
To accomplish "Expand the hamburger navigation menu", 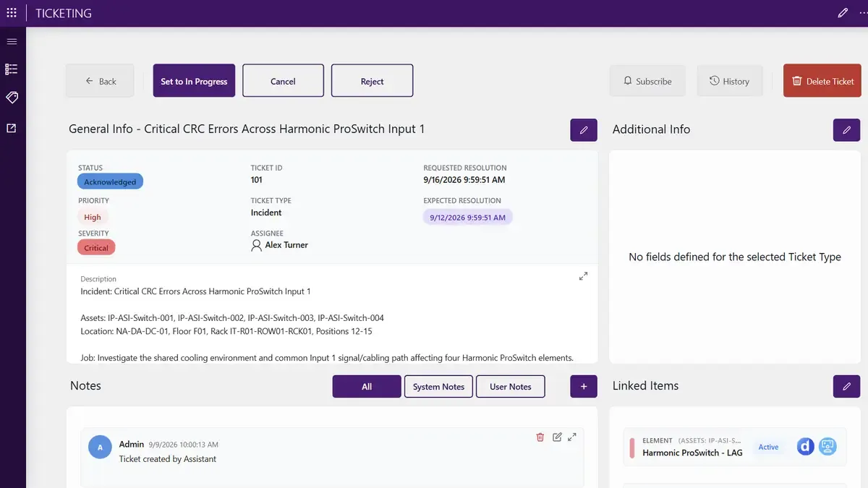I will click(x=12, y=41).
